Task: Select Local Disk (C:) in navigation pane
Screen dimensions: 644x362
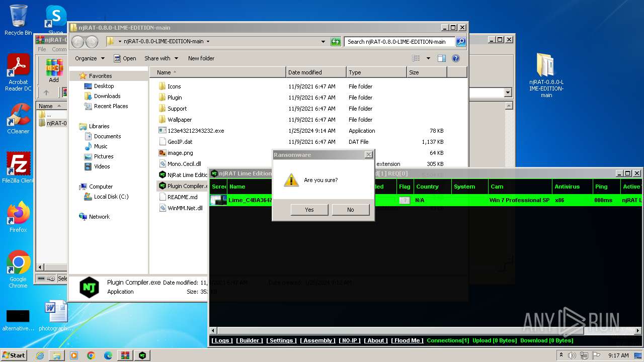Action: 111,197
